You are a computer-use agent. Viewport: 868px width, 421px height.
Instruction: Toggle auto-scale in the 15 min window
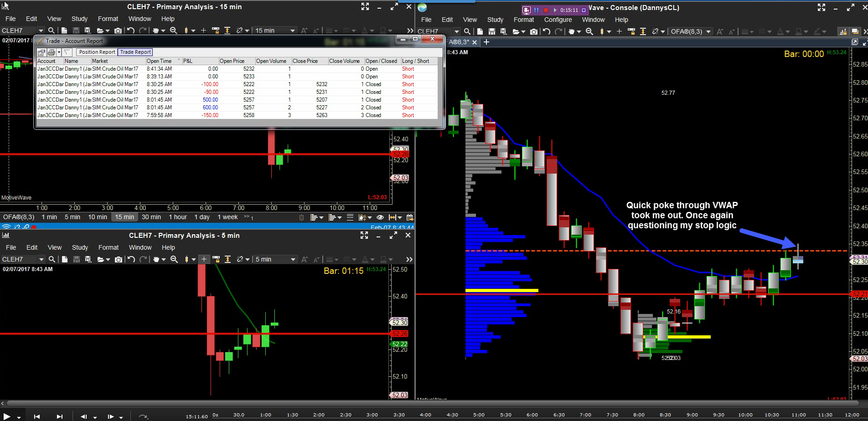coord(227,31)
